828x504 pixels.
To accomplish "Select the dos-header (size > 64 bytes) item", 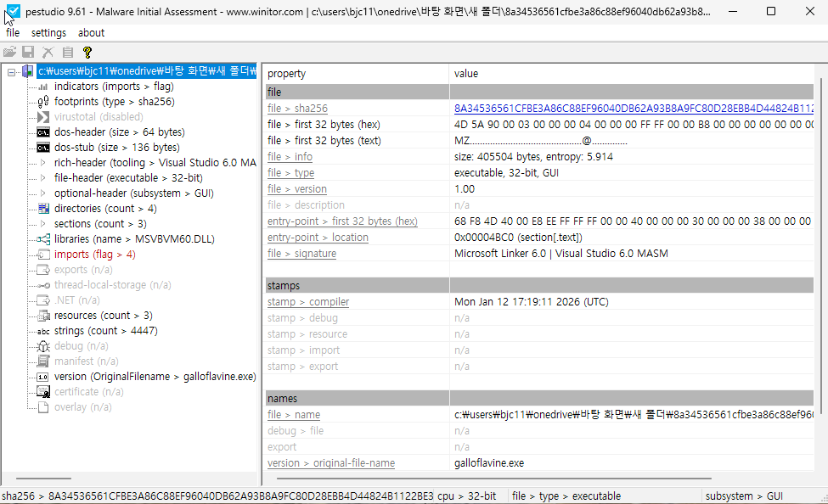I will (x=119, y=132).
